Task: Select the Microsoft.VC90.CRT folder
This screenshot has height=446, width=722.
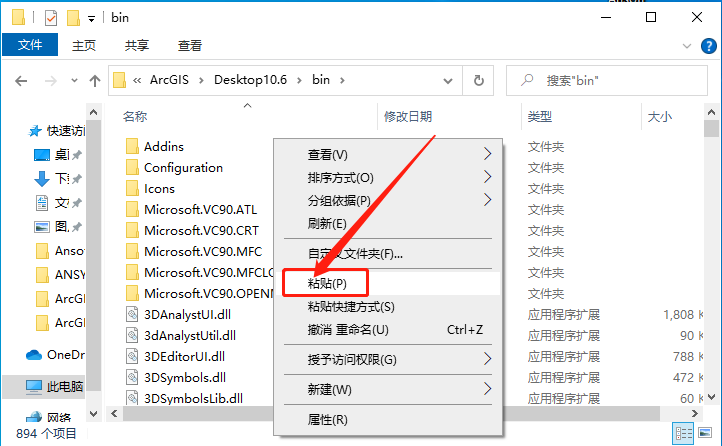Action: 192,231
